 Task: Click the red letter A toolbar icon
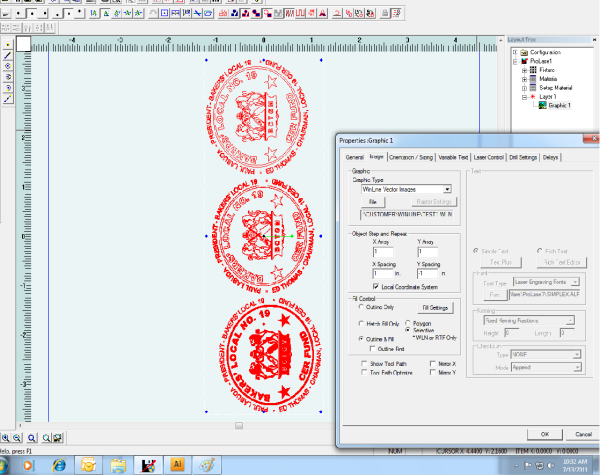point(323,13)
